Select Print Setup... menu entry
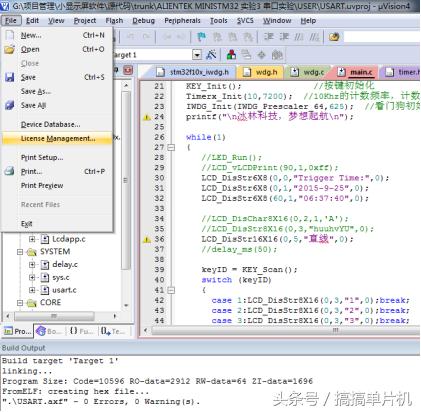 [x=57, y=158]
